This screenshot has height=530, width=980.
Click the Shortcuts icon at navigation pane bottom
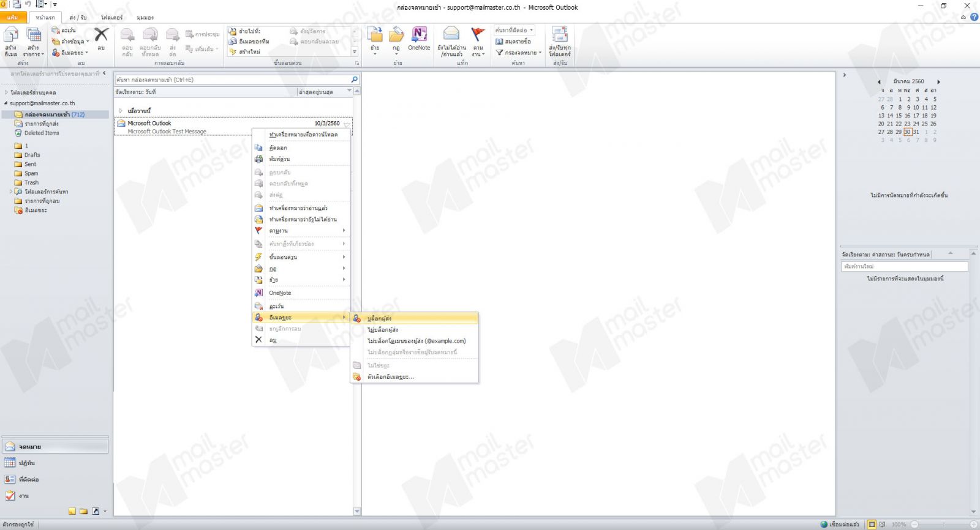coord(96,511)
